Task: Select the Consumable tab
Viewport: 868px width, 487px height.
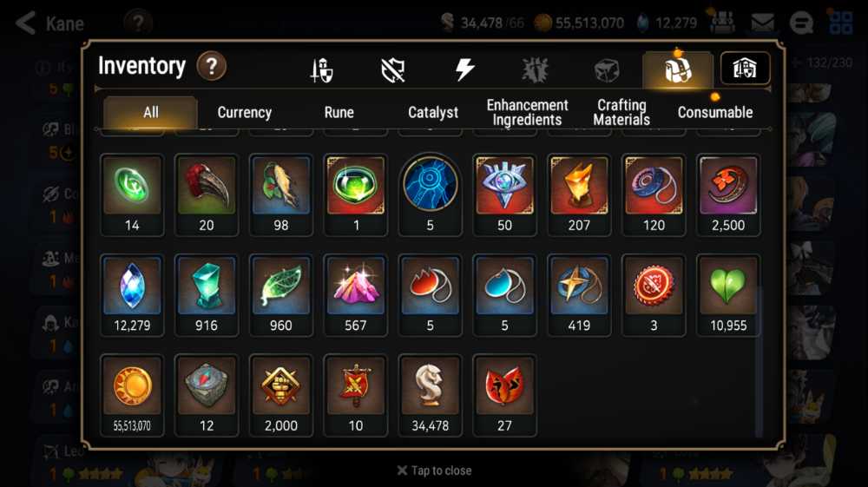Action: pyautogui.click(x=714, y=112)
